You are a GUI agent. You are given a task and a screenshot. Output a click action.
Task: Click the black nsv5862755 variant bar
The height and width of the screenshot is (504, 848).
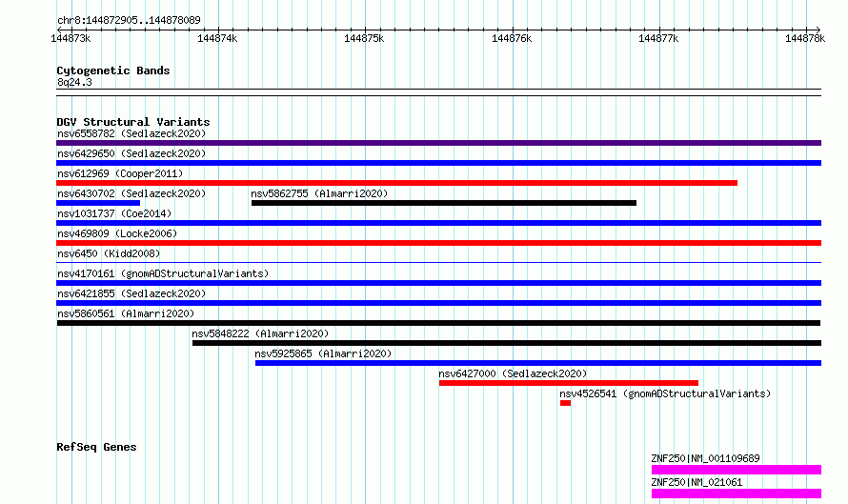(444, 203)
